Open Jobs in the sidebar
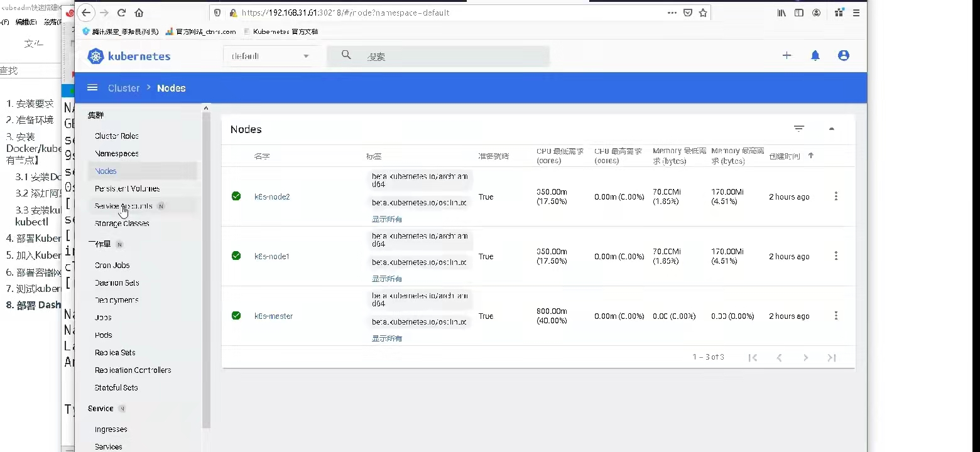The width and height of the screenshot is (980, 452). pyautogui.click(x=103, y=318)
